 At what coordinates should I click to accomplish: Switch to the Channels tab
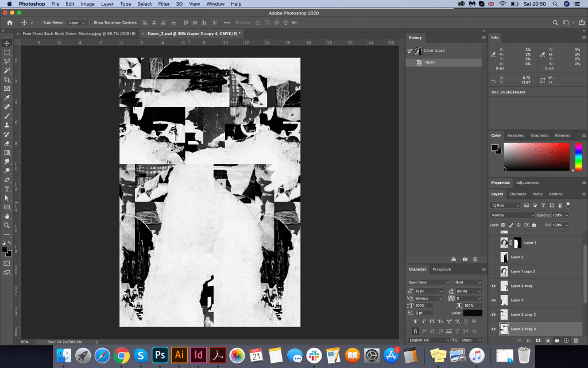517,194
